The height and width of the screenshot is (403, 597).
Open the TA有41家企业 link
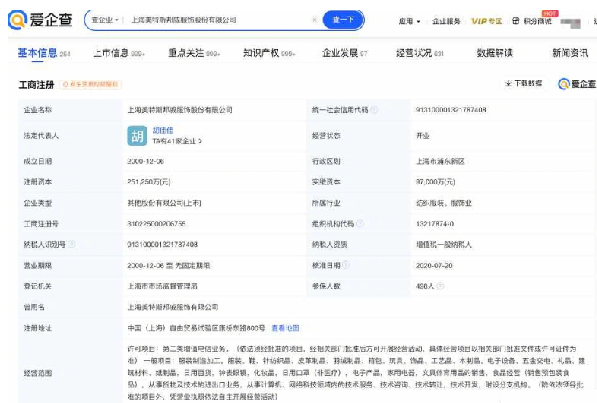(177, 141)
